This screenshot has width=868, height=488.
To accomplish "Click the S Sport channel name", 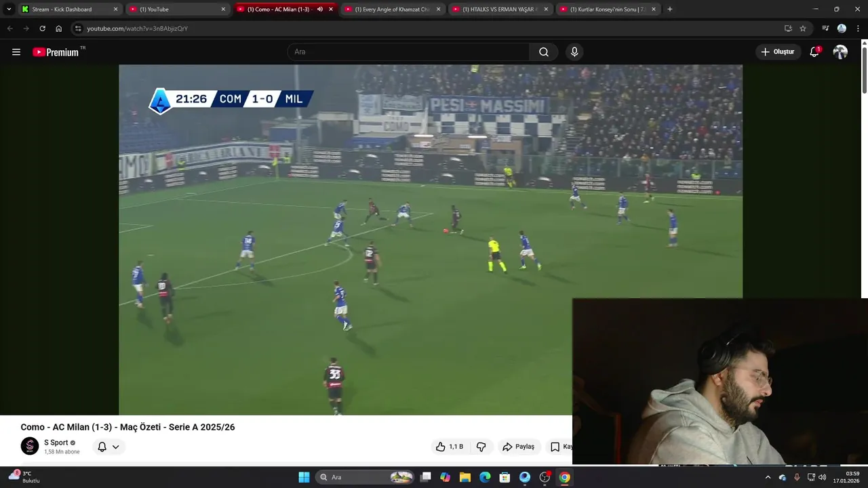I will pyautogui.click(x=56, y=443).
